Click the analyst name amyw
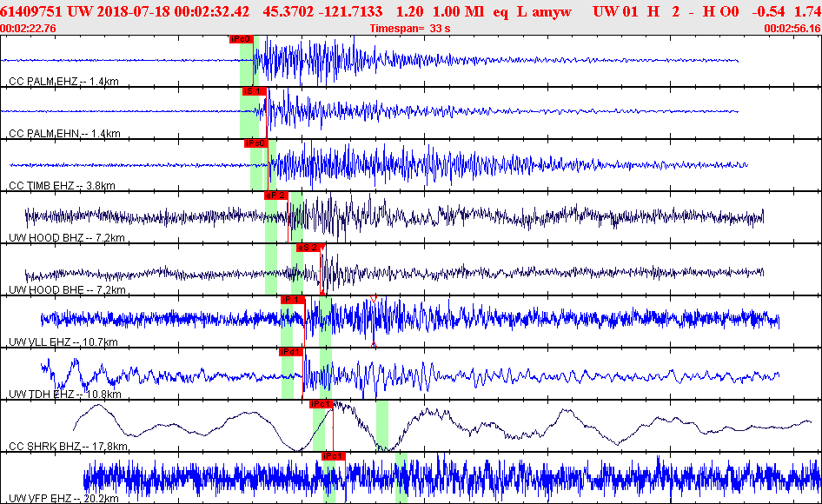822x504 pixels. 552,11
